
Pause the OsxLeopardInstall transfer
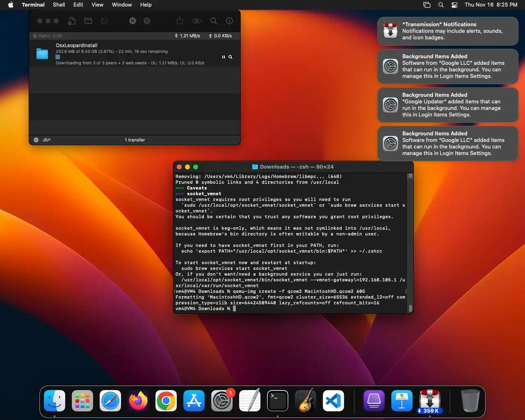click(x=224, y=57)
